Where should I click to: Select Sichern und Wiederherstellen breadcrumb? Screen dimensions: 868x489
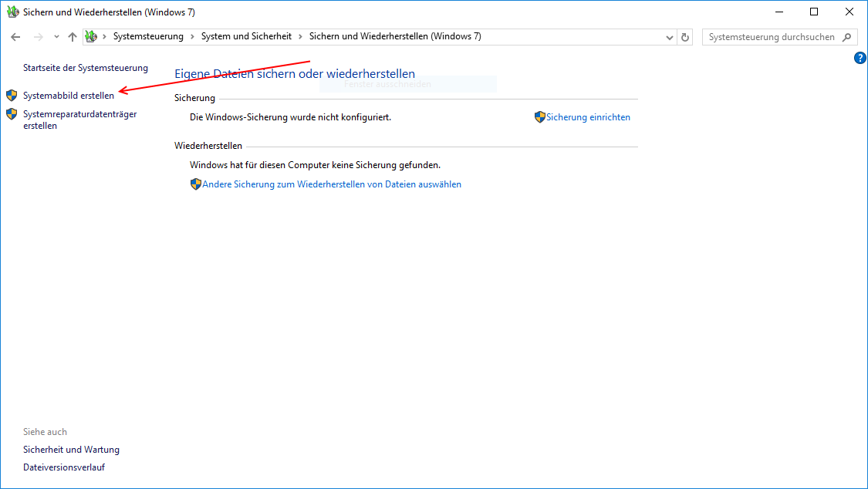pos(395,36)
